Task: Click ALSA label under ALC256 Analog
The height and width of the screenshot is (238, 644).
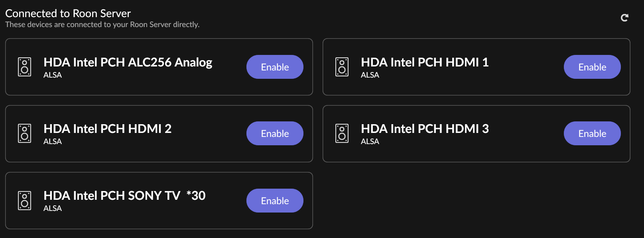Action: [x=53, y=75]
